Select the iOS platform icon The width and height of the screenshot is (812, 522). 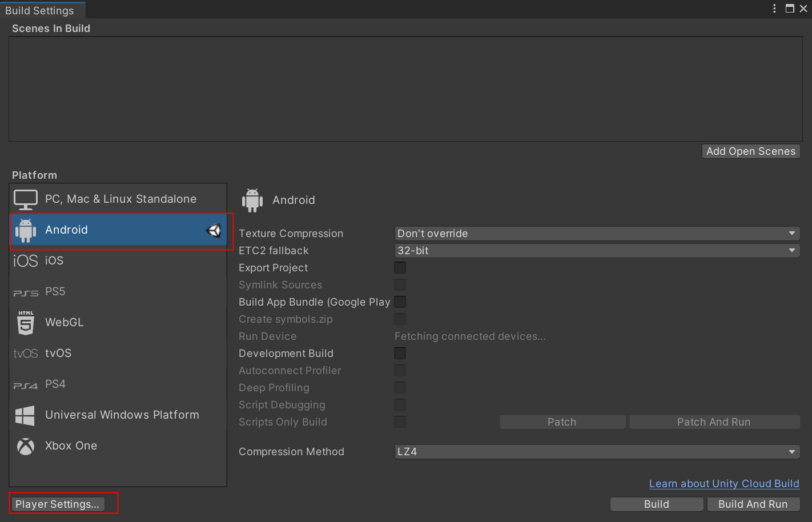click(26, 261)
